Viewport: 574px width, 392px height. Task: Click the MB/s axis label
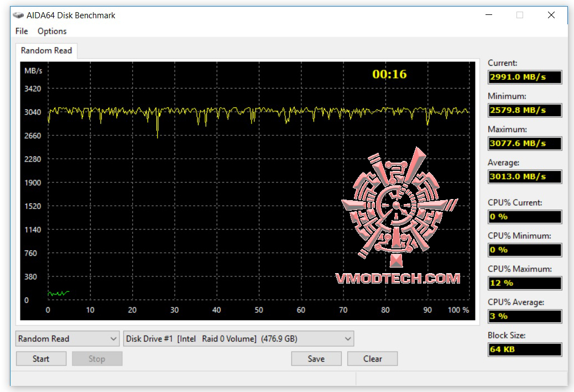click(33, 71)
